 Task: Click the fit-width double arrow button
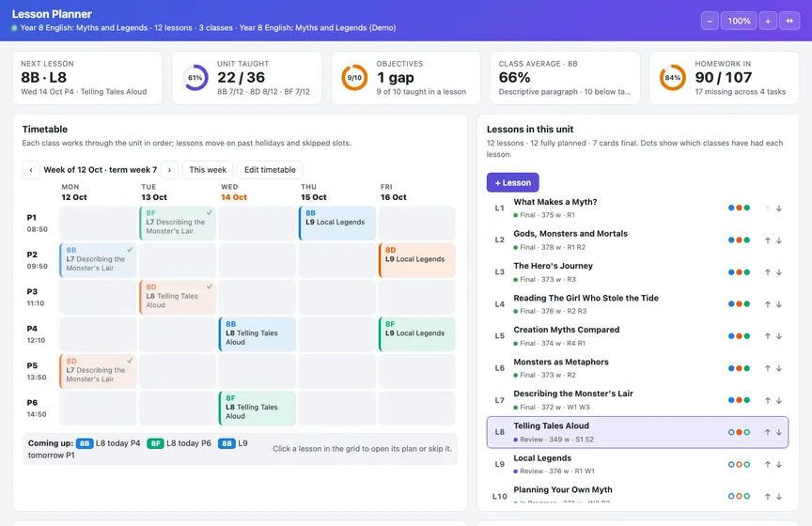(789, 21)
